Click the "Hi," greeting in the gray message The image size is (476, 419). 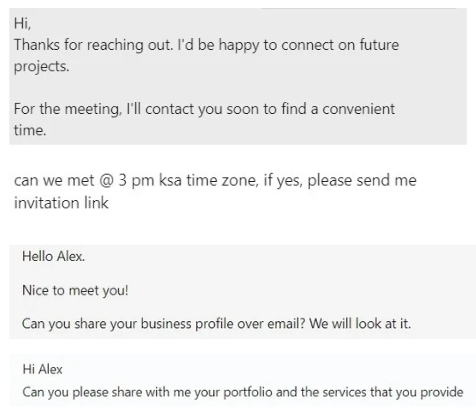coord(22,24)
